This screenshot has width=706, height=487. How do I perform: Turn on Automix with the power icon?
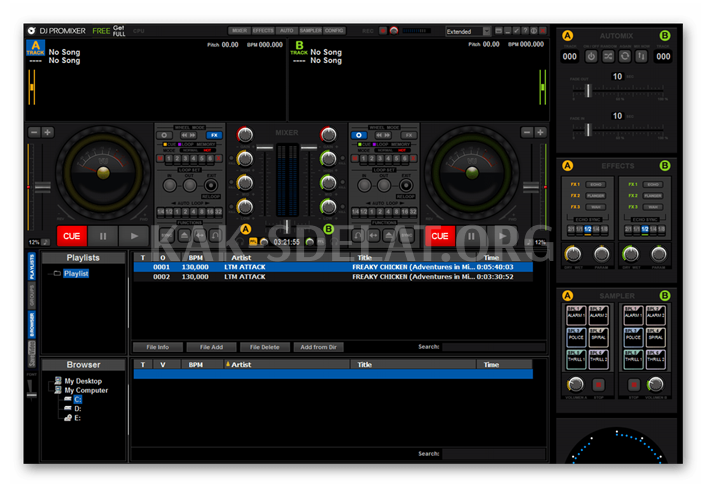point(591,56)
